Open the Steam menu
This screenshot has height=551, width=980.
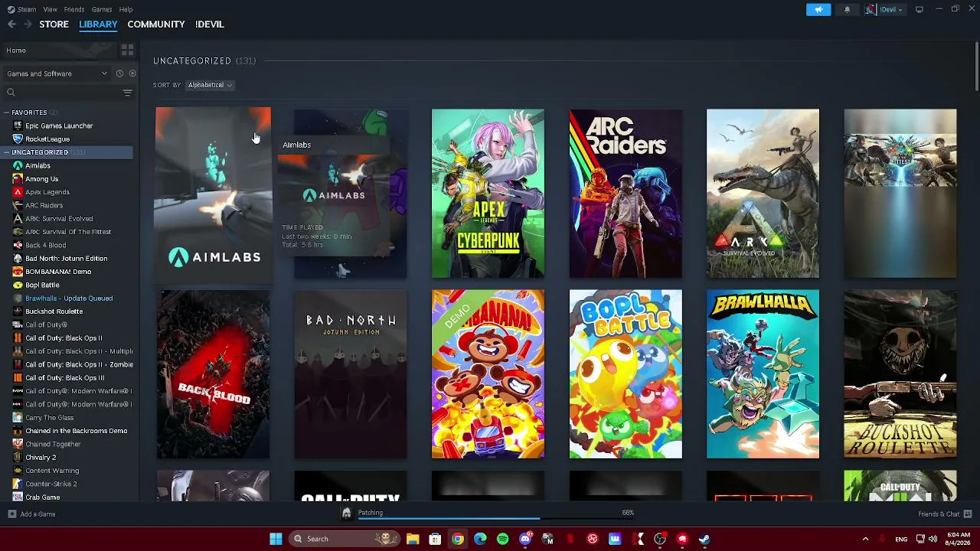click(x=26, y=9)
